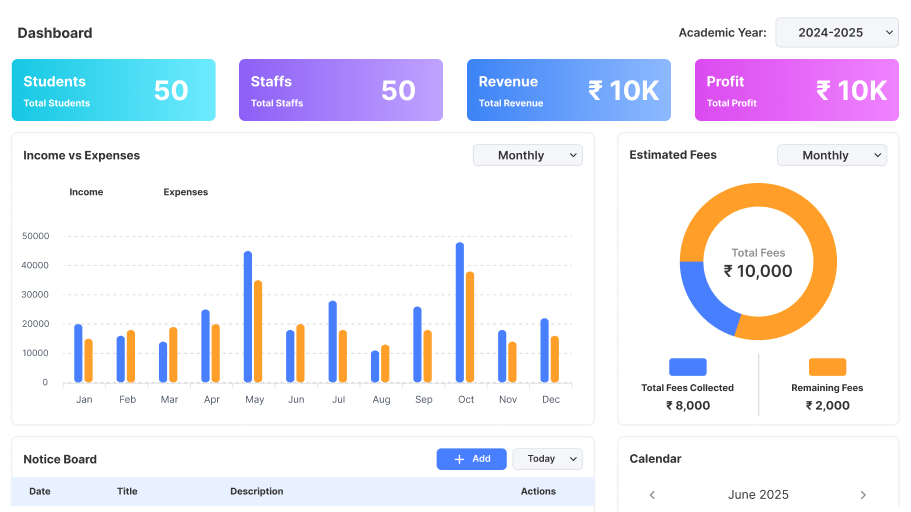Click the May expenses orange bar

point(258,331)
